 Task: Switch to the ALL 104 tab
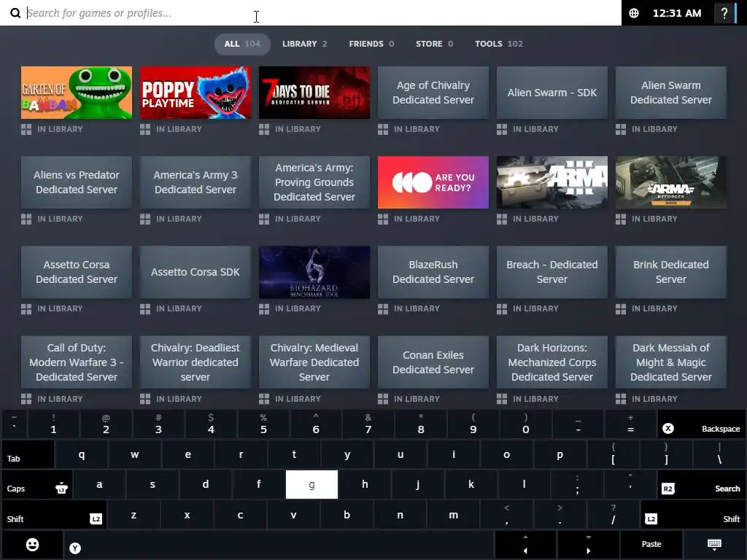[x=242, y=44]
